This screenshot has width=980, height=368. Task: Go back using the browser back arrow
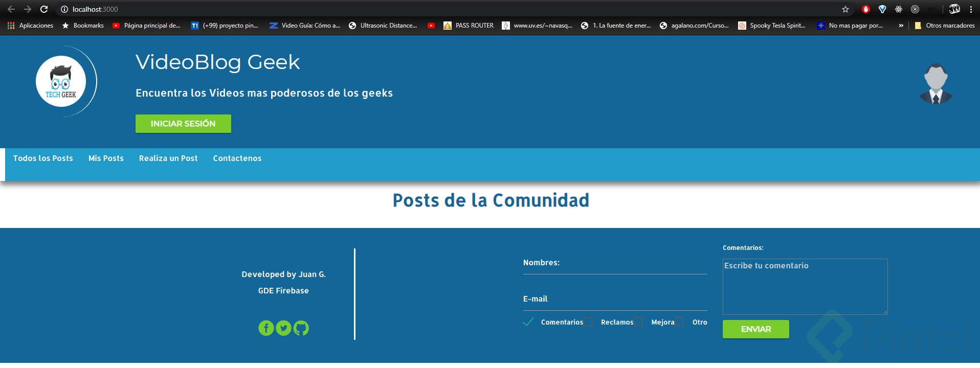tap(11, 9)
